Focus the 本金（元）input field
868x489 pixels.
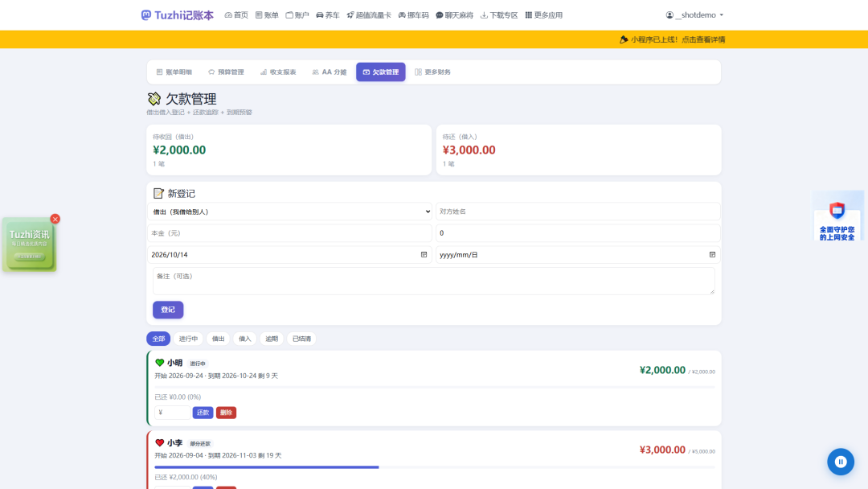tap(289, 233)
